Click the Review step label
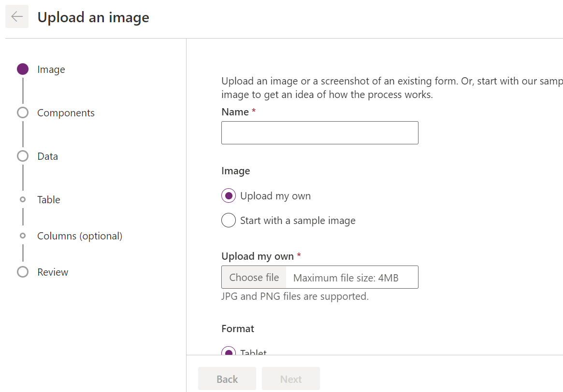Screen dimensions: 563x392 [x=52, y=272]
